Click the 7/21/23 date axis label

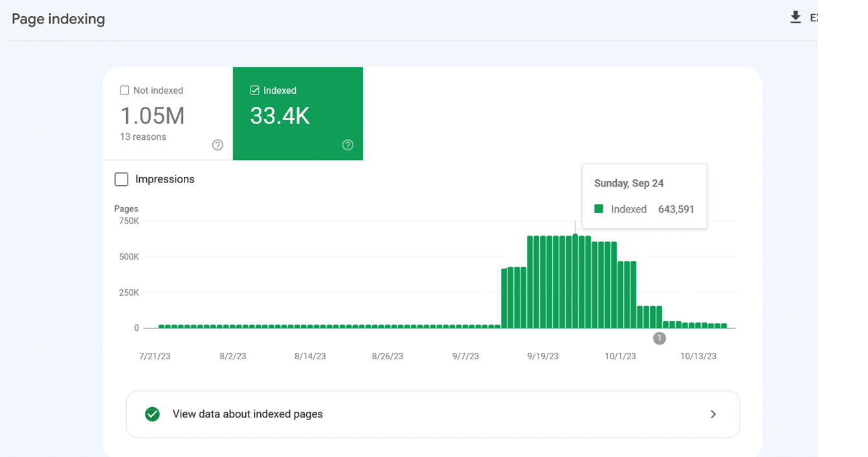tap(155, 356)
